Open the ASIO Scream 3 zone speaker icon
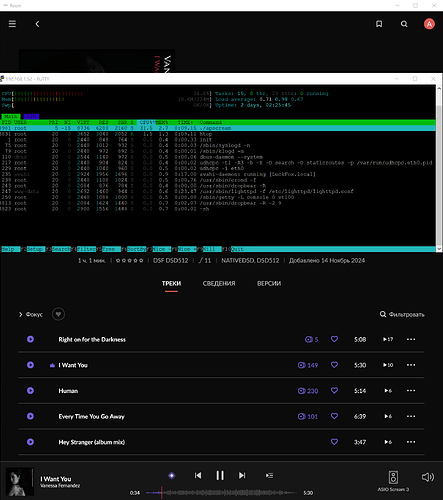Viewport: 443px width, 500px height. 393,477
